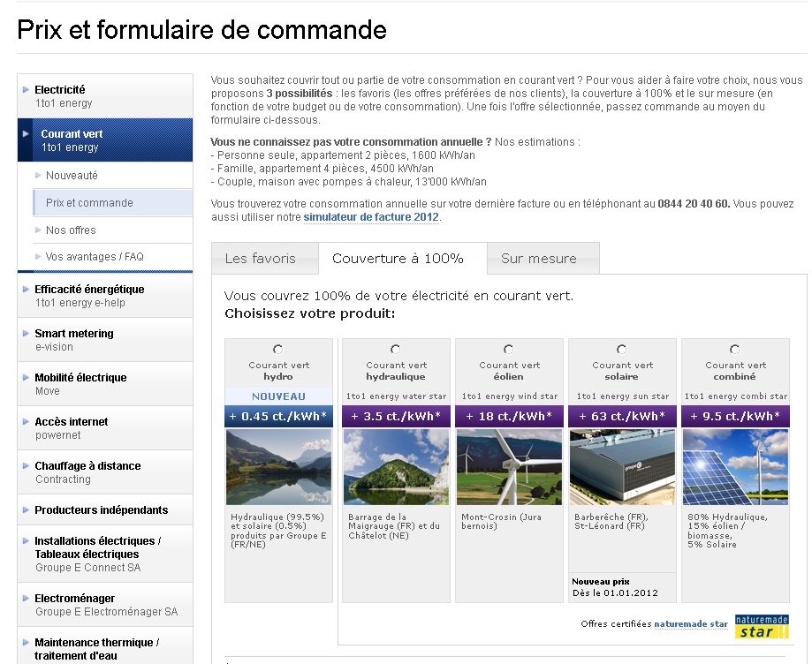Viewport: 812px width, 664px height.
Task: Click the 1to1 energy combi star label
Action: point(736,396)
